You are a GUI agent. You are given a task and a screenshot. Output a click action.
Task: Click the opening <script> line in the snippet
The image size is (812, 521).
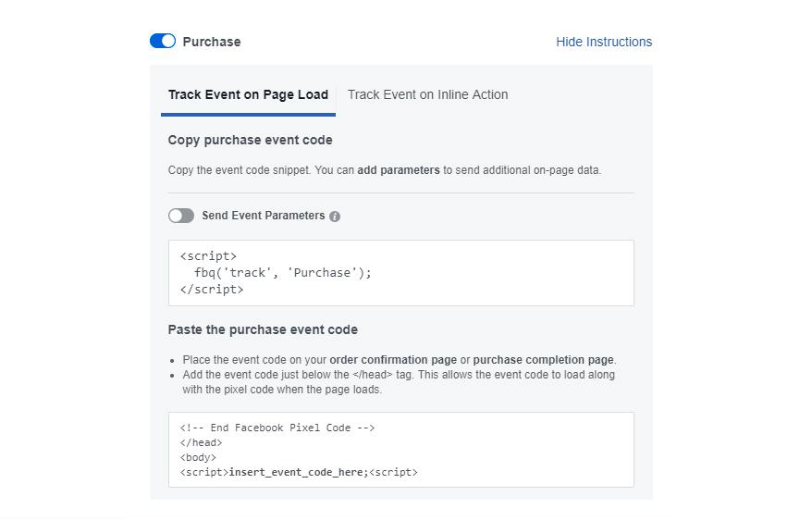click(x=208, y=256)
